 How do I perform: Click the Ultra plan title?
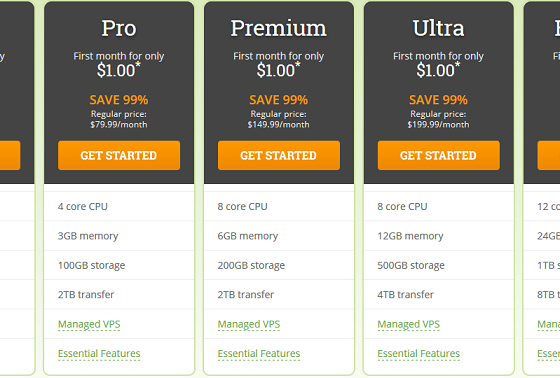pyautogui.click(x=439, y=28)
